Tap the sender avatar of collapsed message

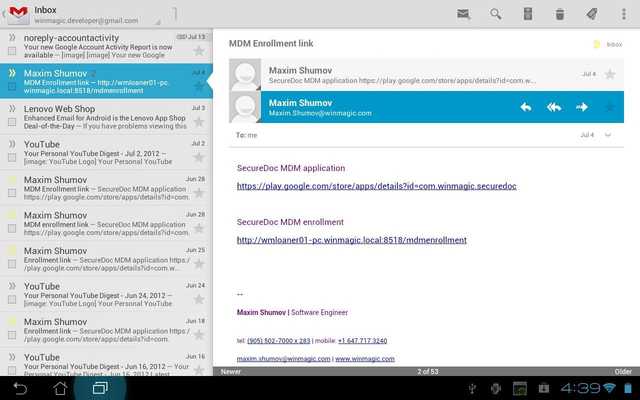pos(245,74)
